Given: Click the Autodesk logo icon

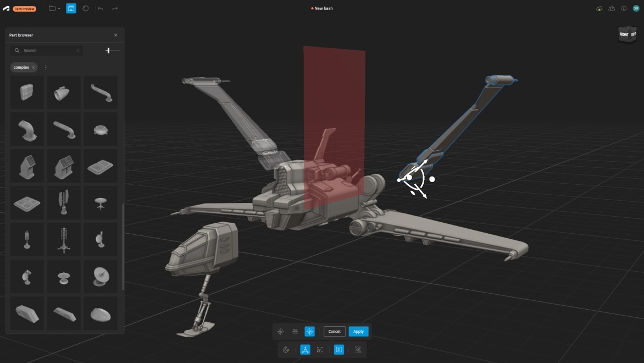Looking at the screenshot, I should point(5,9).
